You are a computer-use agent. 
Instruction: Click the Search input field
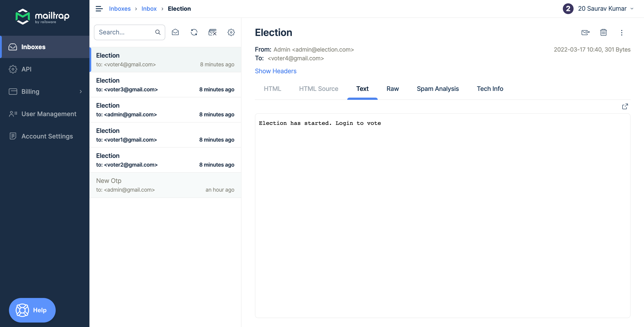point(125,32)
